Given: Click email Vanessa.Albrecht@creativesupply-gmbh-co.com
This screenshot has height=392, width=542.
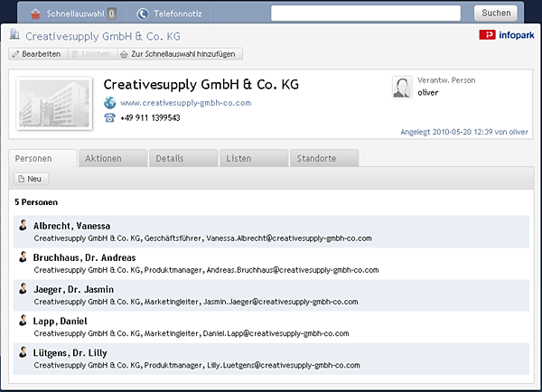Looking at the screenshot, I should (x=289, y=238).
